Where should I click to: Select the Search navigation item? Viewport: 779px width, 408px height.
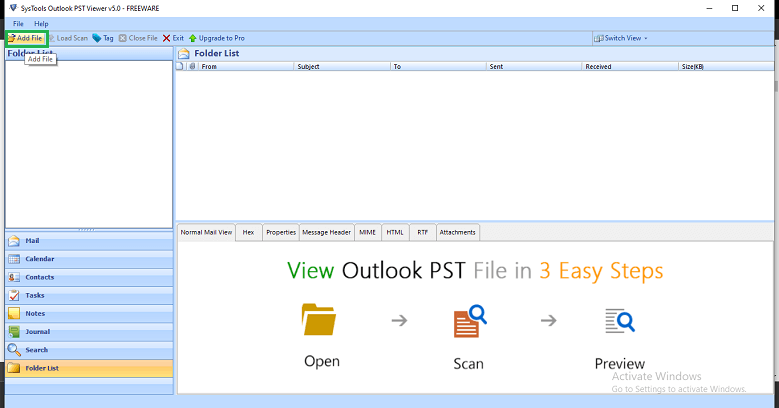[89, 350]
